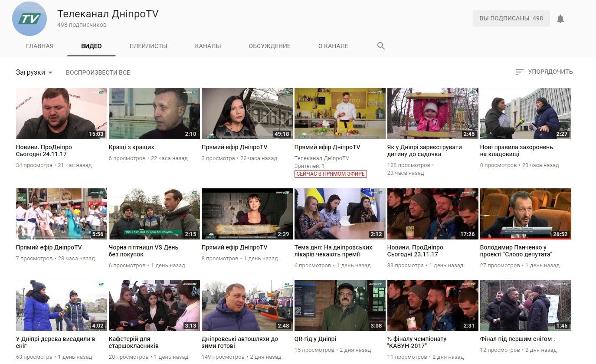This screenshot has width=596, height=364.
Task: Click the notification bell icon
Action: [x=560, y=19]
